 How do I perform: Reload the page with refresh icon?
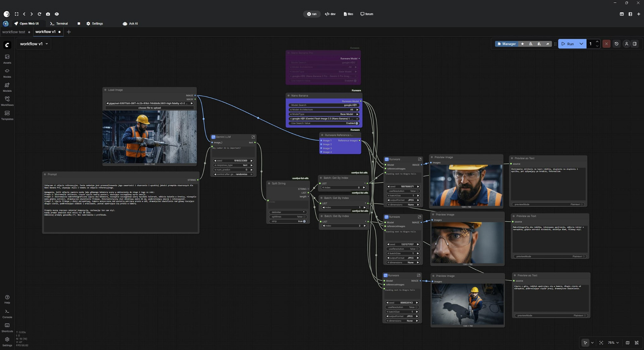tap(39, 14)
